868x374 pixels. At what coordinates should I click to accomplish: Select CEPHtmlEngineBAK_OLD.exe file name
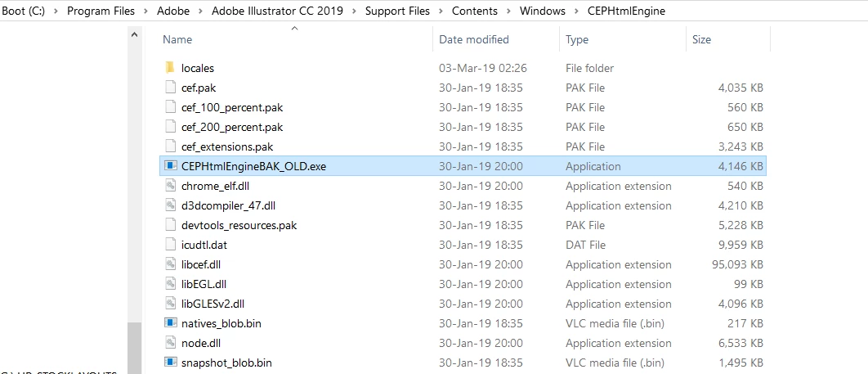click(253, 166)
